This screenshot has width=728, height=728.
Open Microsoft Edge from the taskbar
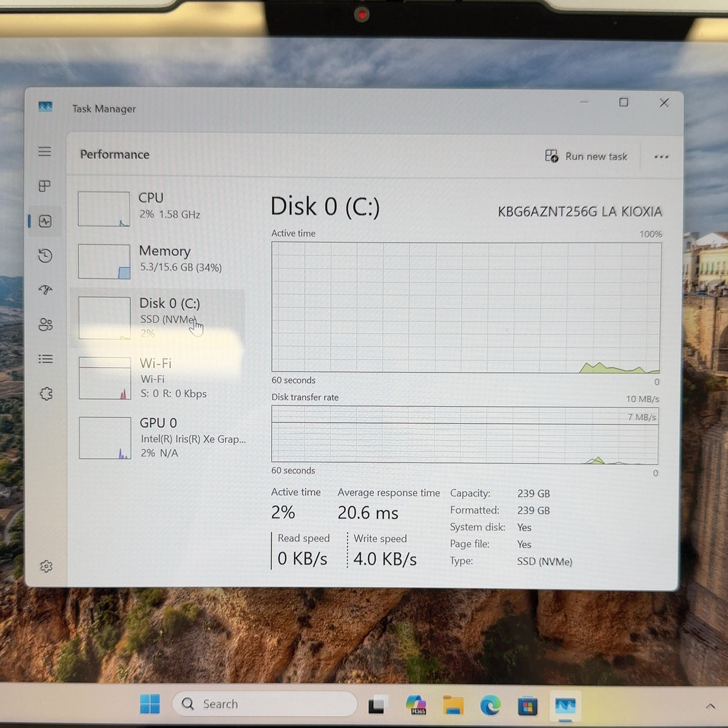pos(490,705)
